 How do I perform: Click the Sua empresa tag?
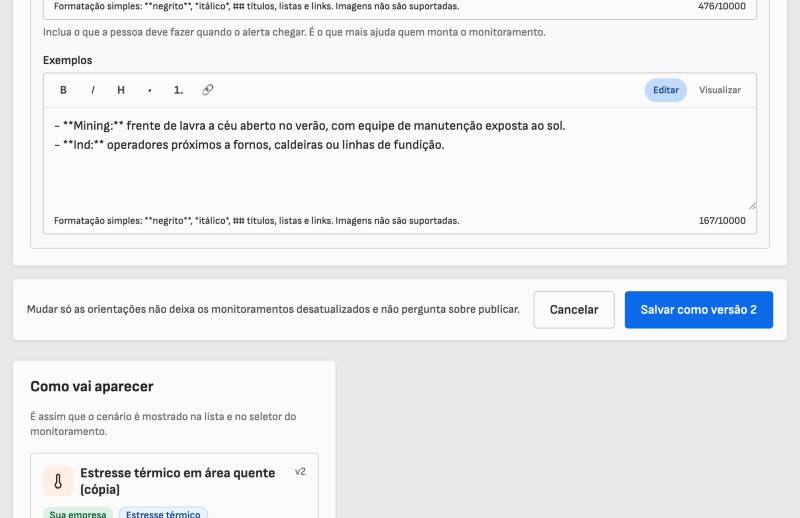[78, 513]
